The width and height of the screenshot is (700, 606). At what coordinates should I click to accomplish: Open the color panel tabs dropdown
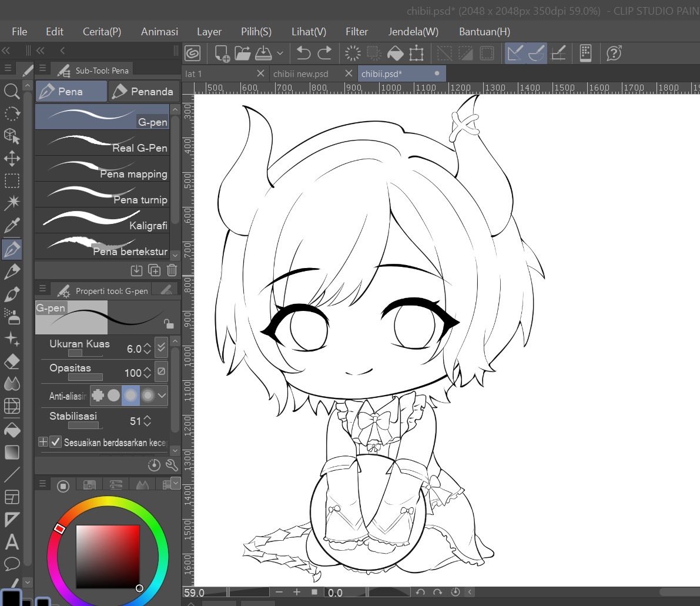click(176, 483)
